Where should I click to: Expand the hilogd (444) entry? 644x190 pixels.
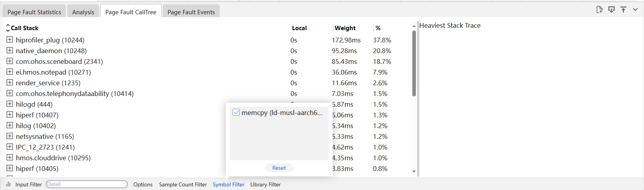(x=10, y=104)
